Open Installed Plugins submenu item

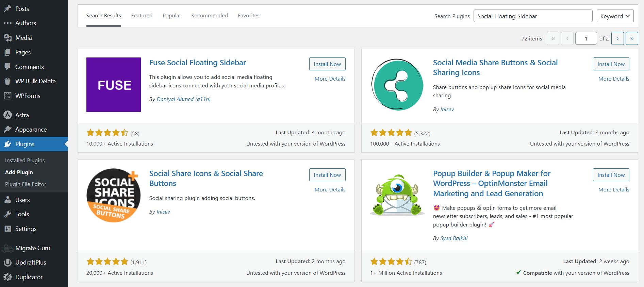click(x=25, y=160)
